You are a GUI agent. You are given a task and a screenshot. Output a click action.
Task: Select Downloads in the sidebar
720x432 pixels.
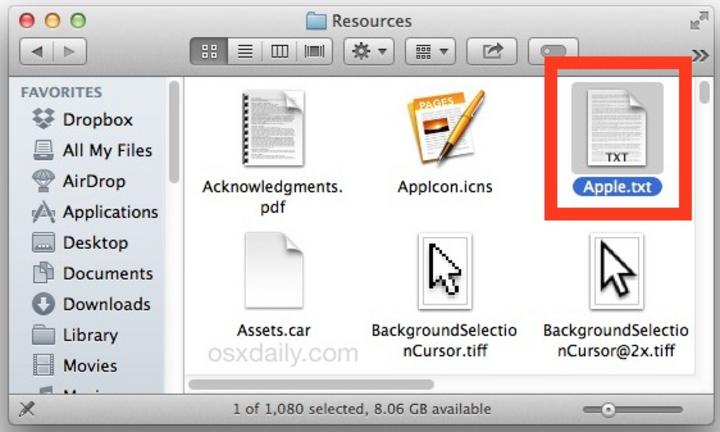point(106,304)
